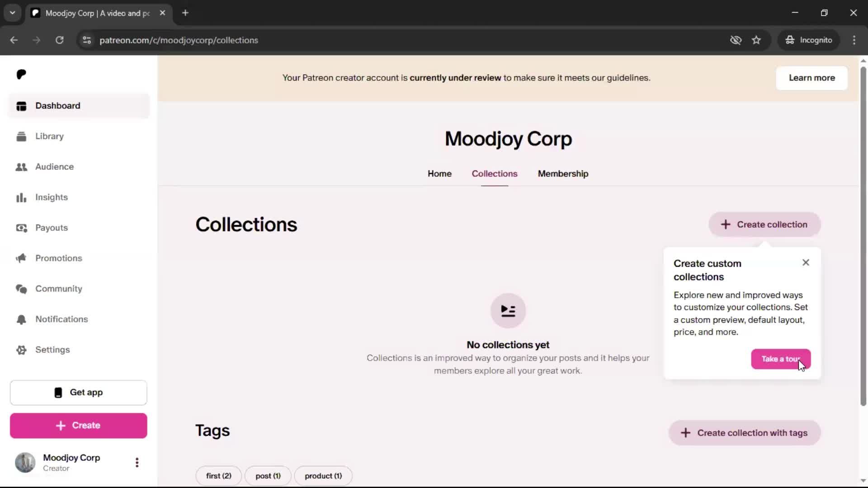868x488 pixels.
Task: Select the post (1) tag
Action: tap(268, 476)
